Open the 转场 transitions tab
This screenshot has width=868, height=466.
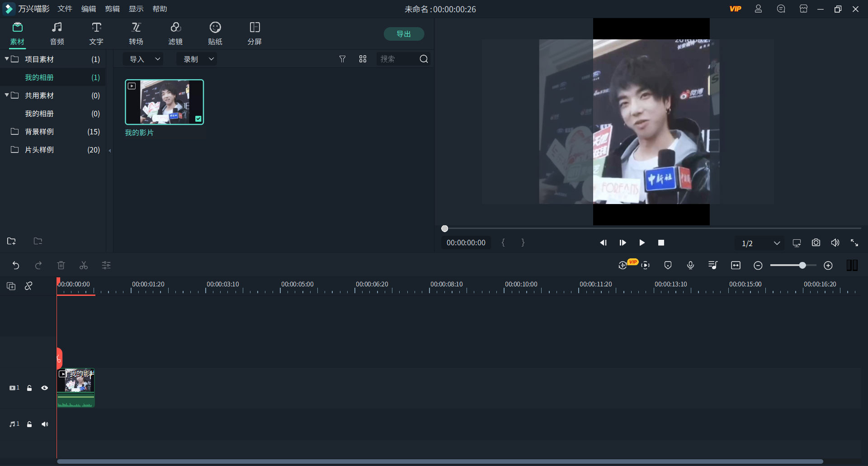pos(136,34)
